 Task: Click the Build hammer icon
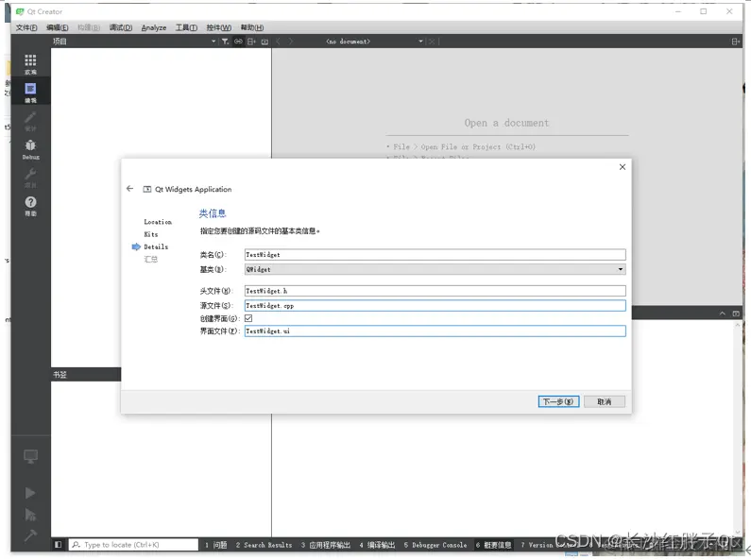point(29,535)
